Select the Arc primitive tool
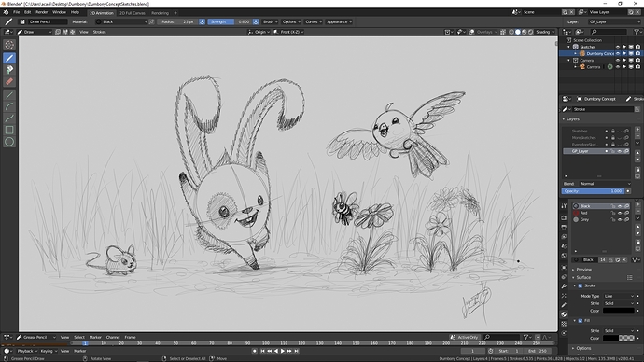 click(x=9, y=106)
